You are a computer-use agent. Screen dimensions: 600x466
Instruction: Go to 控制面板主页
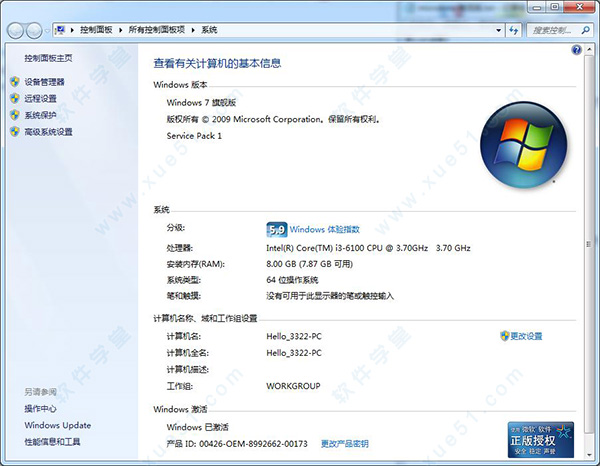[48, 58]
